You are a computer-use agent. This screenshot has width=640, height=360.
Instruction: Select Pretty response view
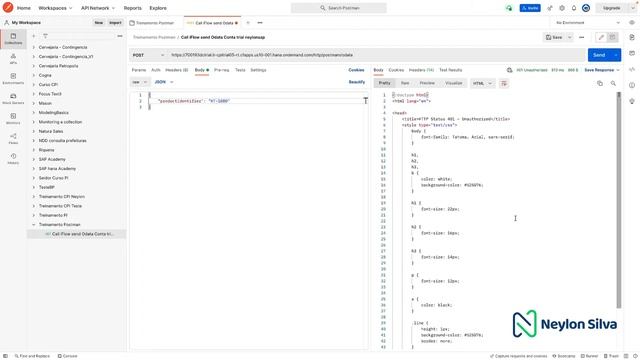(384, 83)
